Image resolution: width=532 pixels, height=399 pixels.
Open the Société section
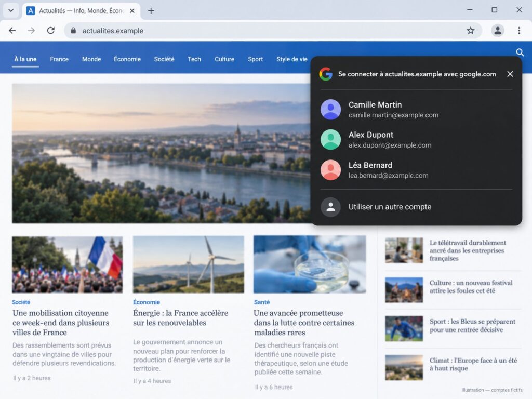point(164,59)
